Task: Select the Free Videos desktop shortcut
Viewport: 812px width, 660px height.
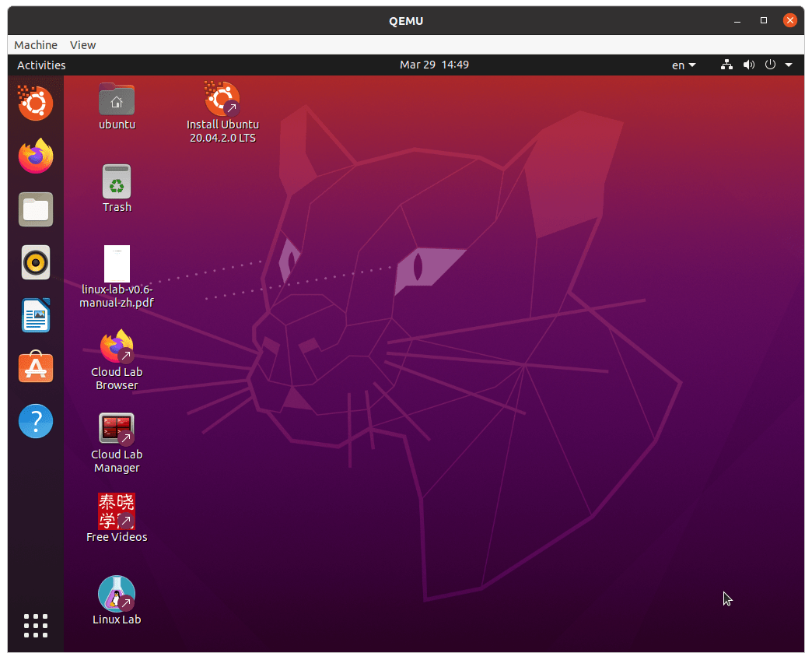Action: click(x=117, y=518)
